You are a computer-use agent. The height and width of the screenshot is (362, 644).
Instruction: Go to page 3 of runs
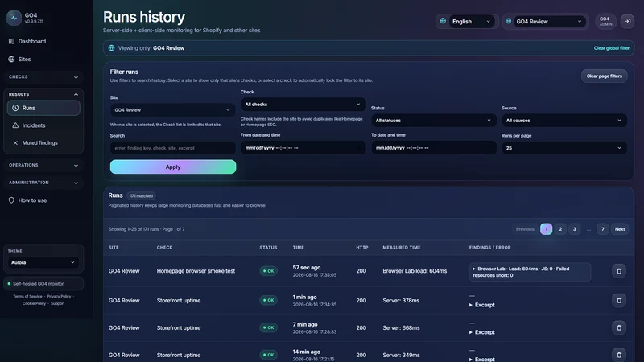[574, 229]
